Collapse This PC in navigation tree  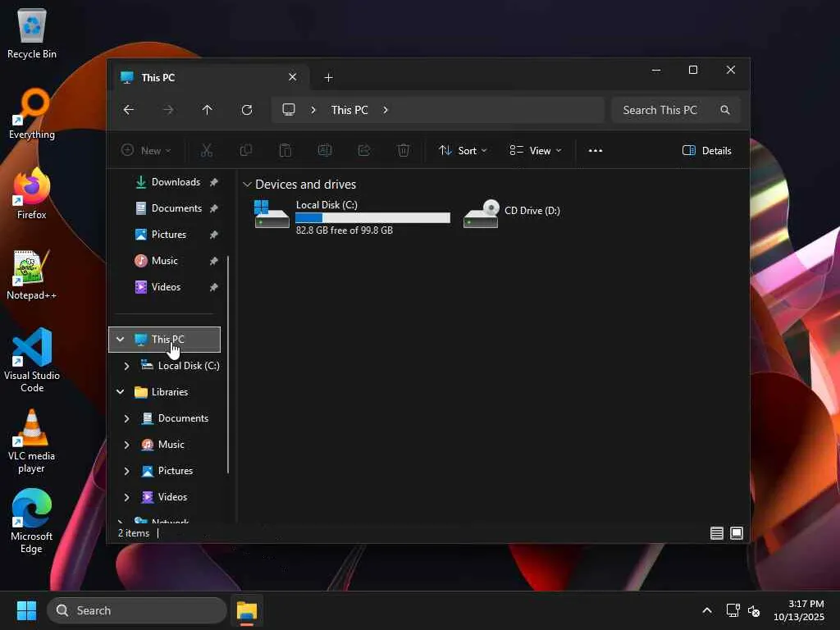coord(120,339)
